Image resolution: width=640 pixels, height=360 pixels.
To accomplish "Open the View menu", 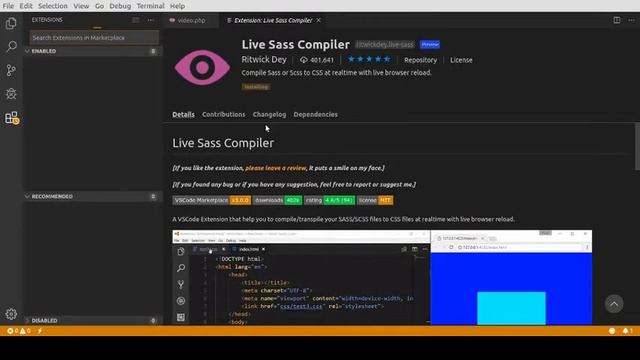I will 81,6.
